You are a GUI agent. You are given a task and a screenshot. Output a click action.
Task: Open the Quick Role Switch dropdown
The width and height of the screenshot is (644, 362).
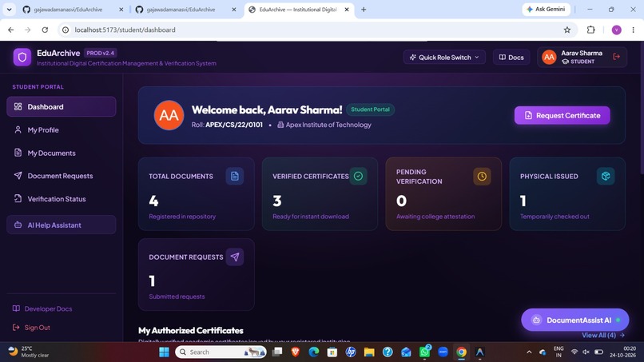(444, 57)
